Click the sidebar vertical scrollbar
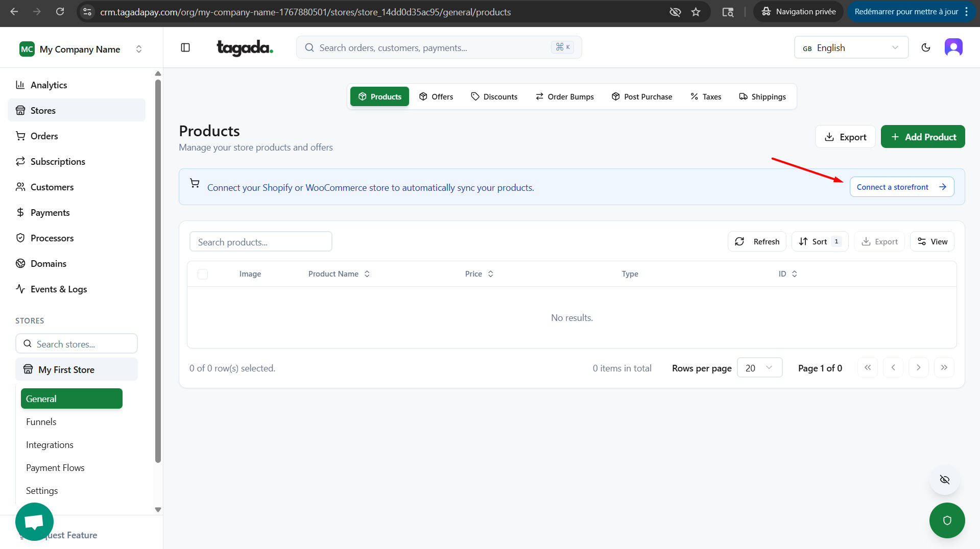 [158, 270]
